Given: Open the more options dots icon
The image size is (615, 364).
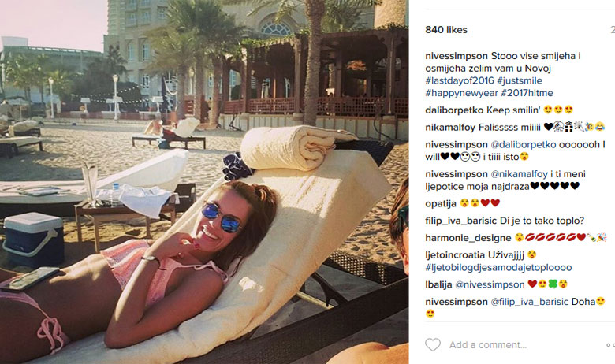Looking at the screenshot, I should pyautogui.click(x=611, y=345).
